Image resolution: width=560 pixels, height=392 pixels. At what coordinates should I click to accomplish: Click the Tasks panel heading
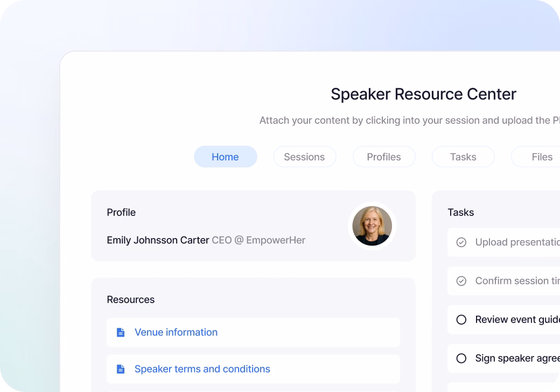[461, 212]
